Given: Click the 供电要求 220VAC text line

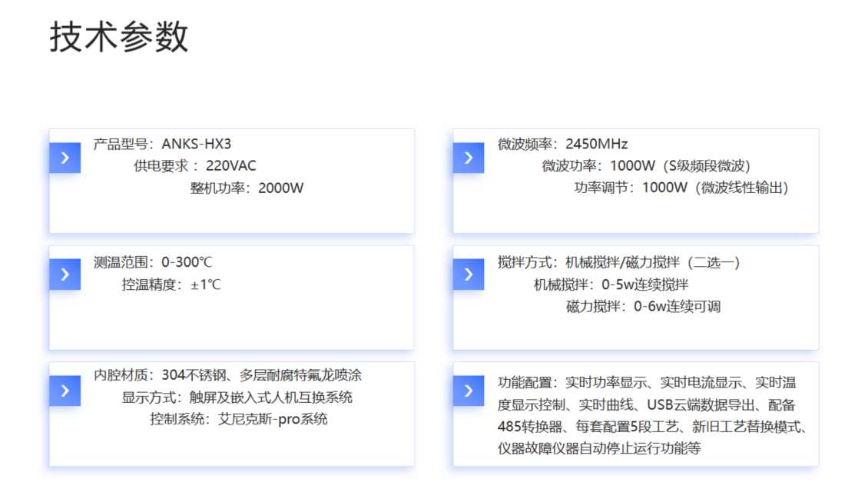Looking at the screenshot, I should pos(195,165).
